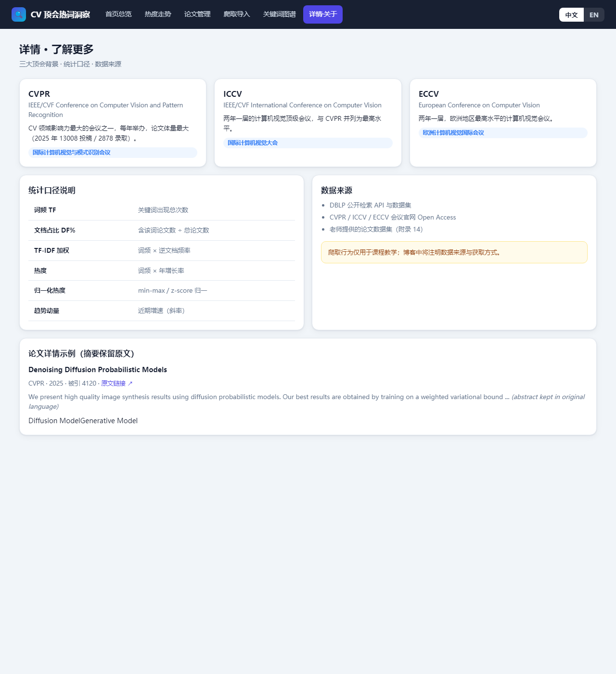Image resolution: width=616 pixels, height=674 pixels.
Task: Open the 原文链接 link
Action: point(117,383)
